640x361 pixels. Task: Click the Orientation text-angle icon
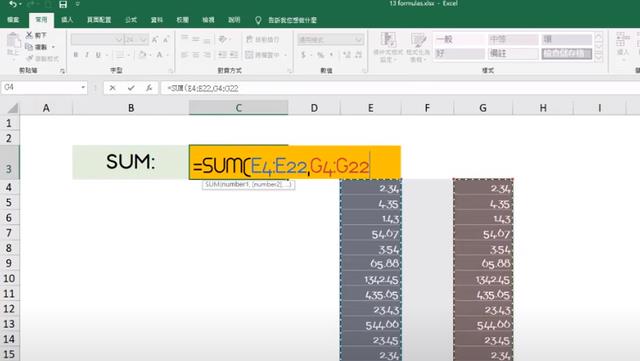223,39
